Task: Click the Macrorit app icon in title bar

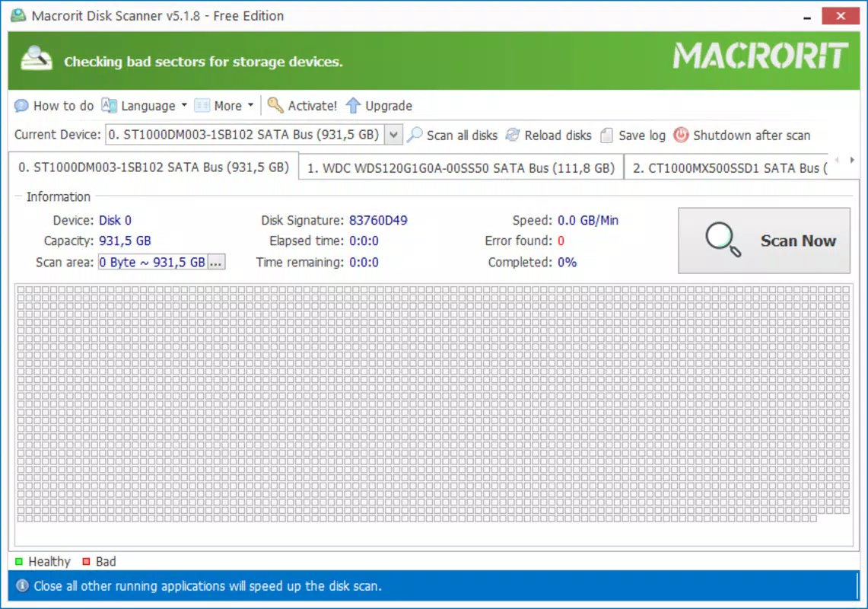Action: click(18, 15)
